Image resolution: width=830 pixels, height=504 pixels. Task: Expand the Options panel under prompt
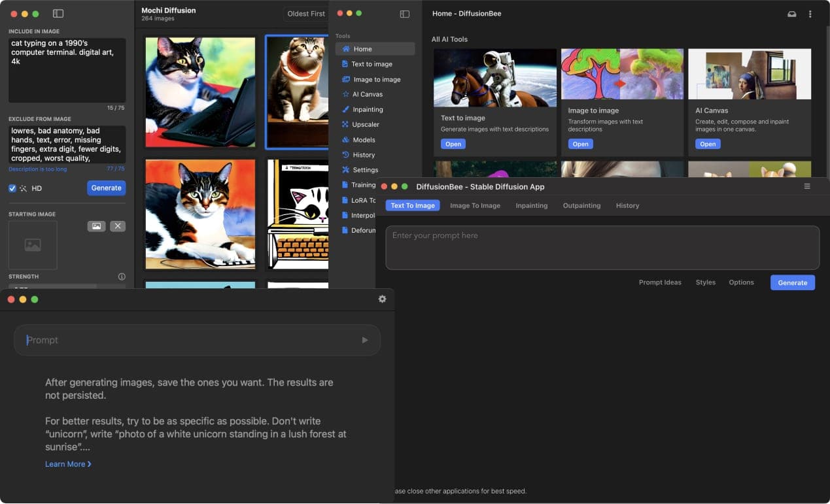(x=741, y=282)
